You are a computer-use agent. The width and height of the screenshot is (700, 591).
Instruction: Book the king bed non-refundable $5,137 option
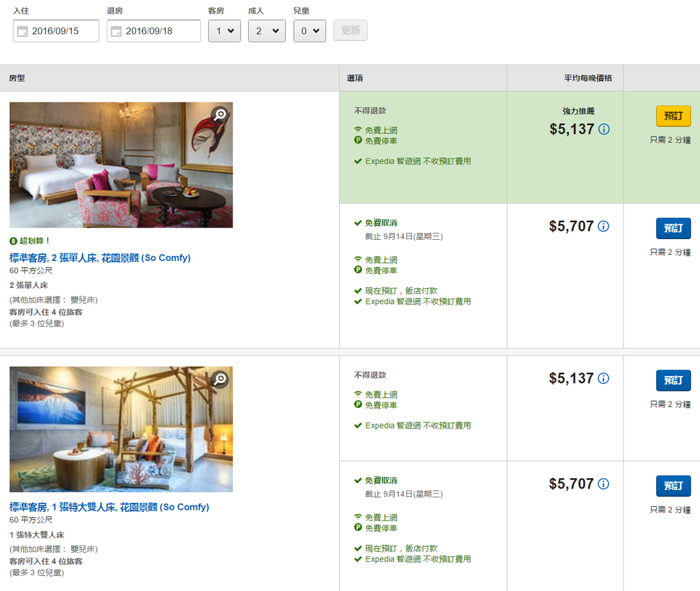pyautogui.click(x=673, y=380)
